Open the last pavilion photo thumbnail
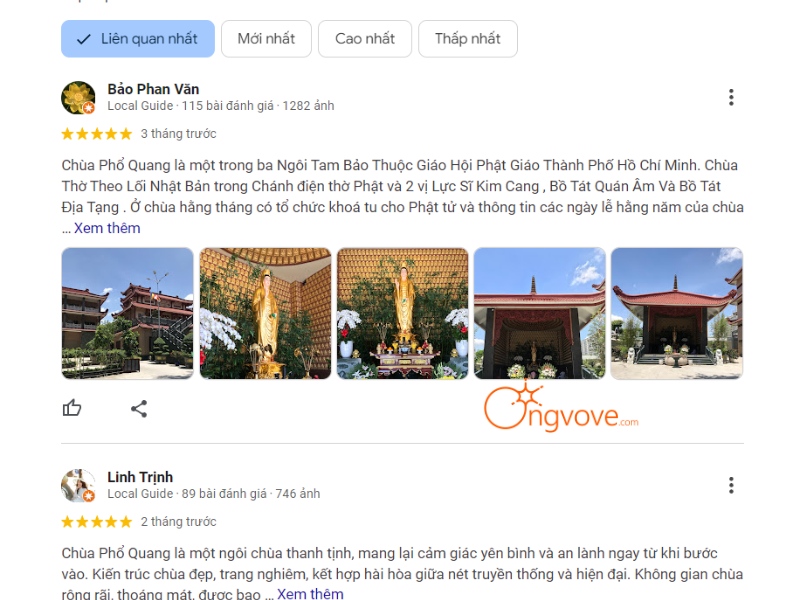This screenshot has height=600, width=800. click(677, 313)
